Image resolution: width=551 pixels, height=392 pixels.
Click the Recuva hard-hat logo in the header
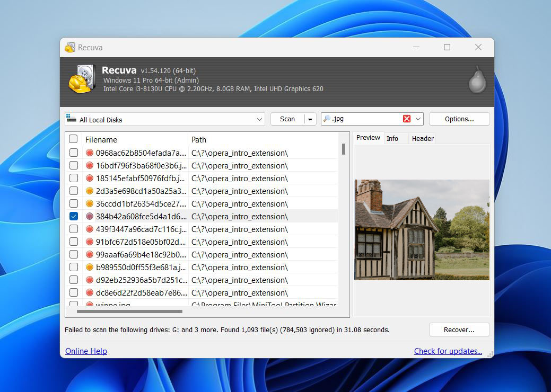[82, 79]
